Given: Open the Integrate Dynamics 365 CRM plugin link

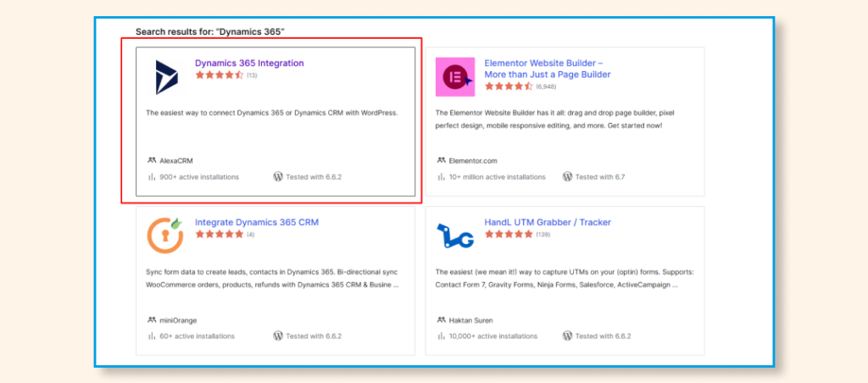Looking at the screenshot, I should click(257, 223).
